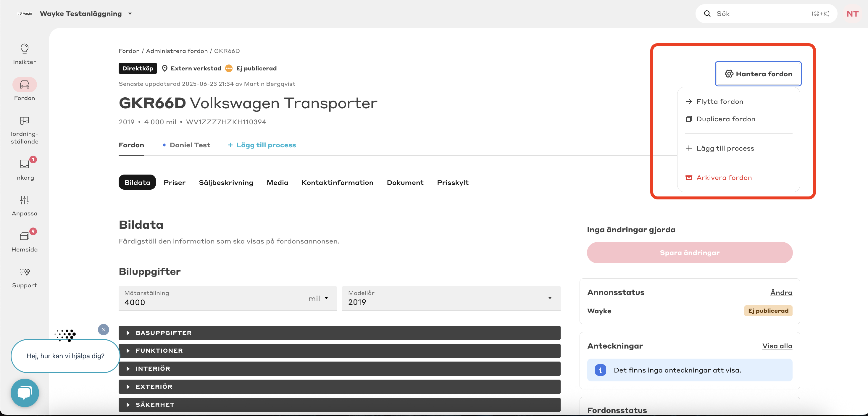Screen dimensions: 868x416
Task: Click the Hemsida notification badge 9
Action: coord(33,231)
